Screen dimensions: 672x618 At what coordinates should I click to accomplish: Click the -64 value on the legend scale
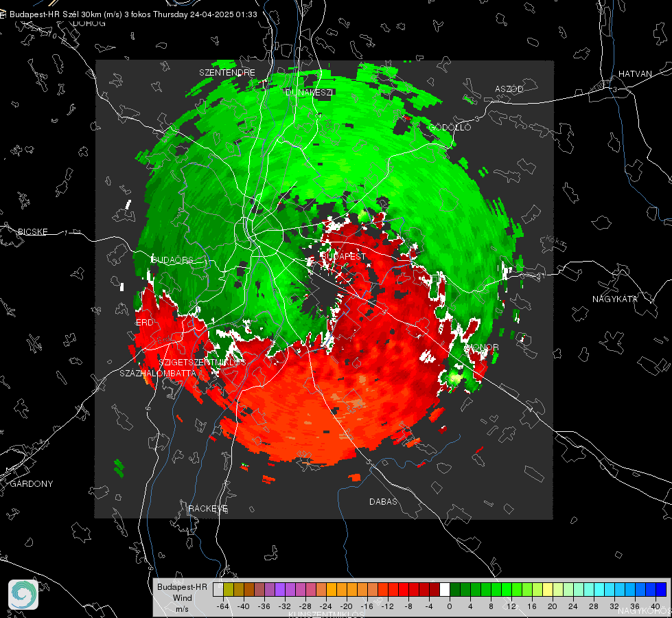[223, 606]
